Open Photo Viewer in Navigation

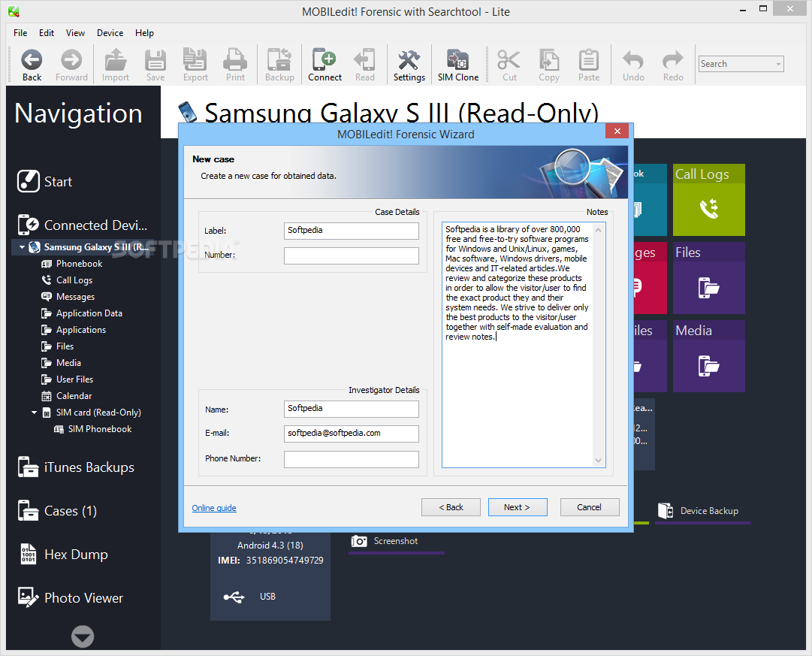pyautogui.click(x=71, y=597)
